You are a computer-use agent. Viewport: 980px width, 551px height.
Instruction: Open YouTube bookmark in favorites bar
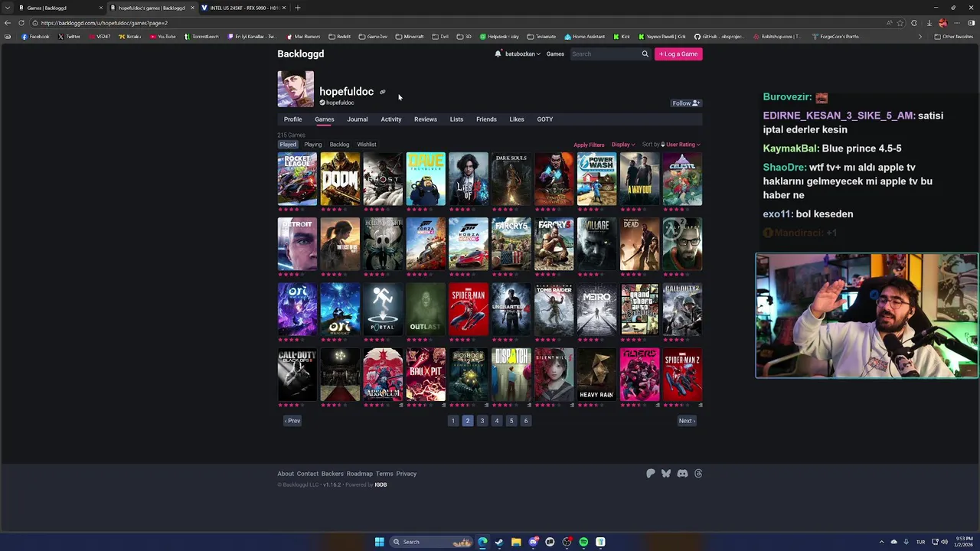pyautogui.click(x=163, y=36)
